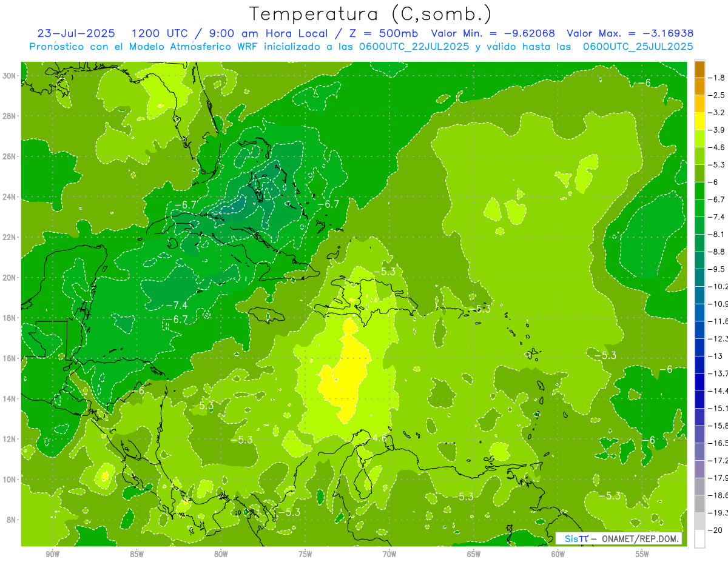Click the 20N latitude axis label
The height and width of the screenshot is (562, 728).
(x=10, y=278)
